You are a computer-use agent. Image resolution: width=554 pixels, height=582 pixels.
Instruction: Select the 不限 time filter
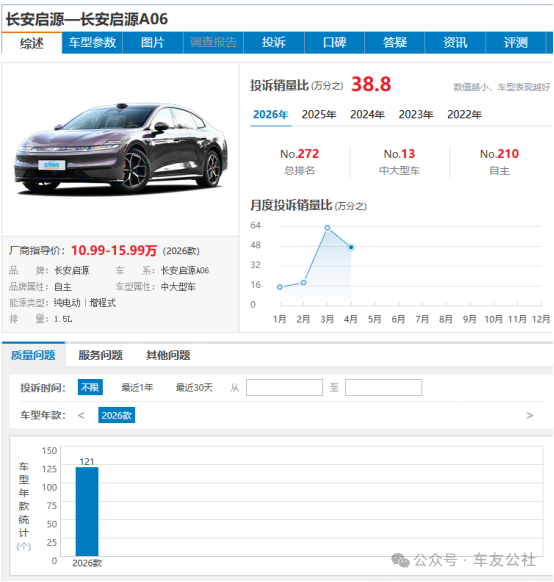[90, 388]
